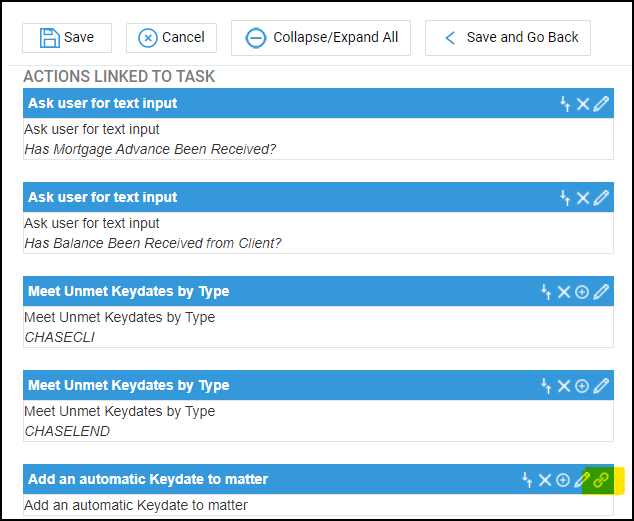Edit the 'Add an automatic Keydate to matter' action
Viewport: 634px width, 521px height.
point(582,480)
